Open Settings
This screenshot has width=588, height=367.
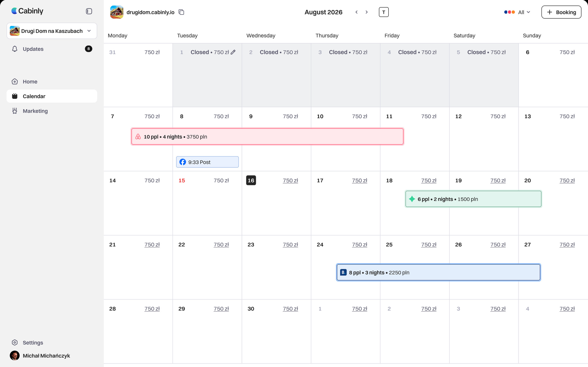tap(52, 342)
